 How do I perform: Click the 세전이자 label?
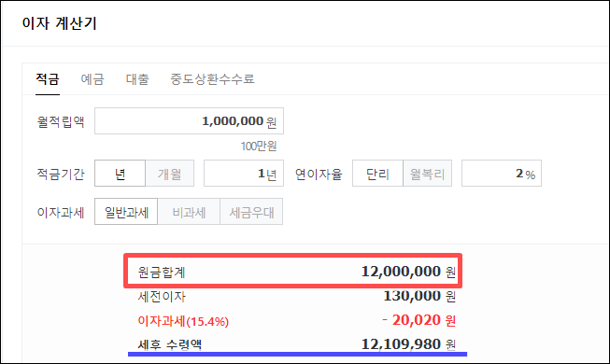(162, 297)
